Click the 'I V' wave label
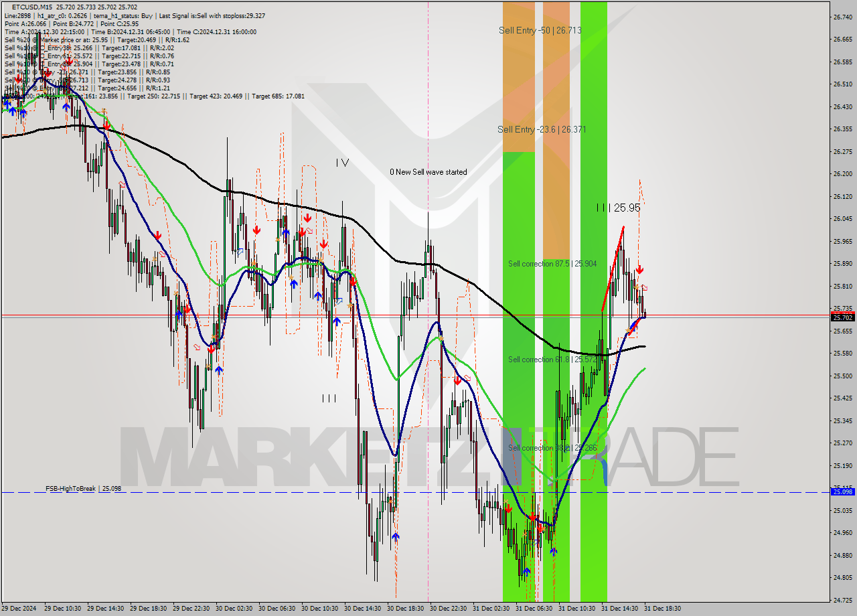The height and width of the screenshot is (616, 857). (x=342, y=162)
